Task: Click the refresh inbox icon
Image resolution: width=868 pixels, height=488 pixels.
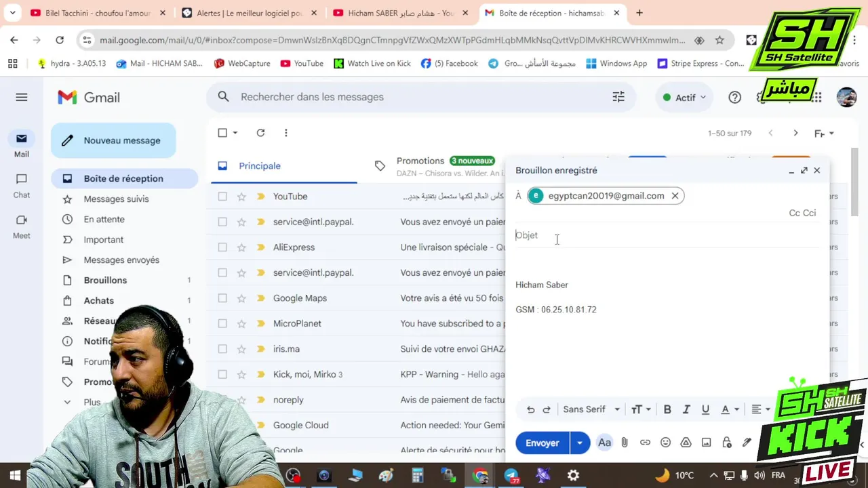Action: pyautogui.click(x=260, y=133)
